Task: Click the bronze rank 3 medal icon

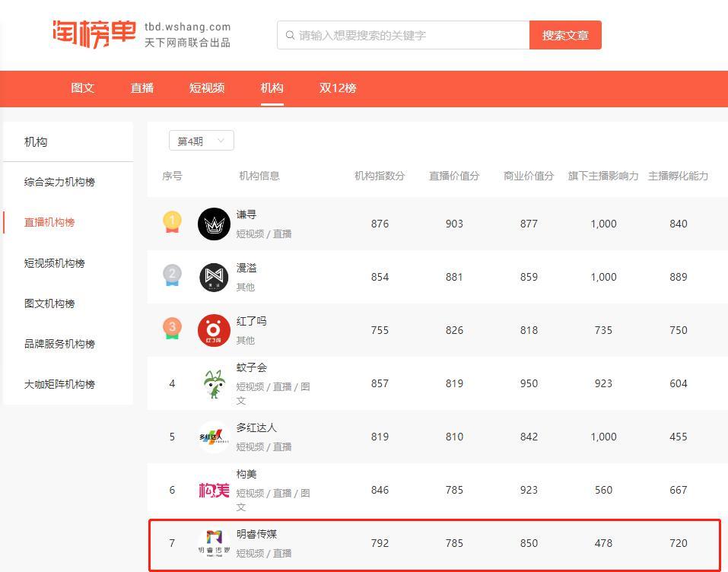Action: point(172,329)
